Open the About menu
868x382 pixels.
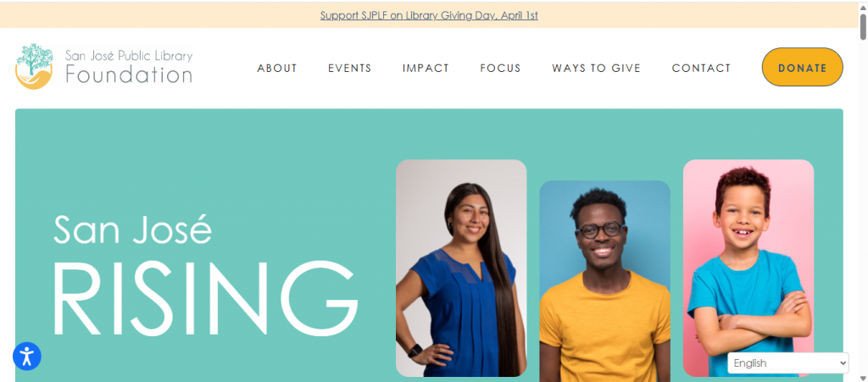pos(277,68)
